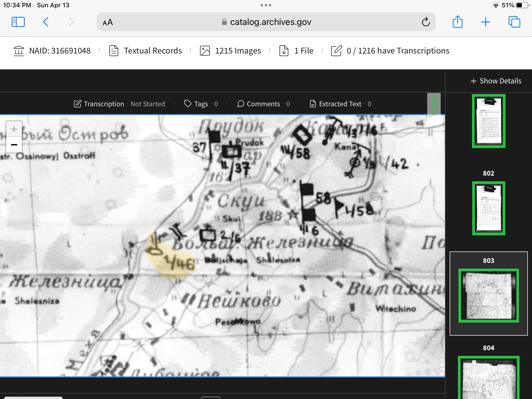Viewport: 532px width, 399px height.
Task: Open the Comments tab
Action: [263, 104]
